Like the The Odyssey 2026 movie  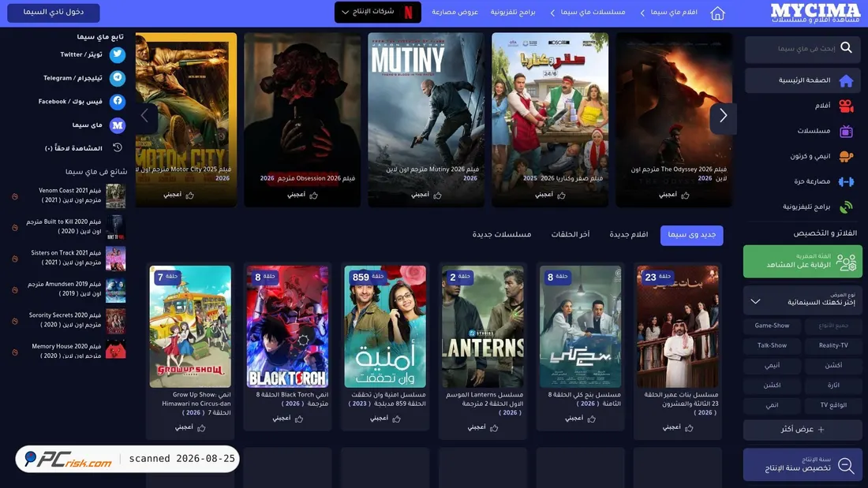point(674,195)
